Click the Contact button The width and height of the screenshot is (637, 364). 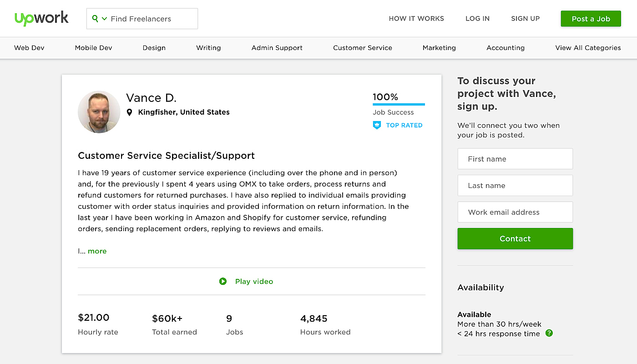[515, 238]
